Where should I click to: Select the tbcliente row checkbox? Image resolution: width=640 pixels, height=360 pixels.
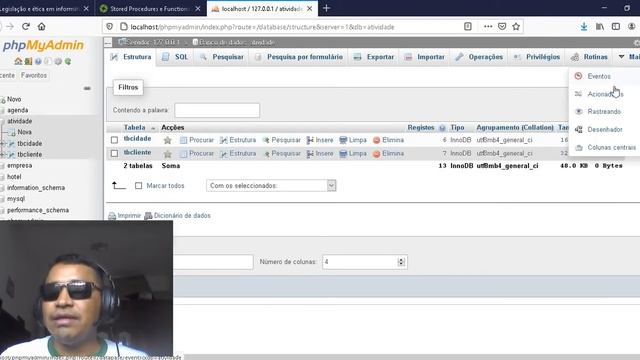click(114, 153)
